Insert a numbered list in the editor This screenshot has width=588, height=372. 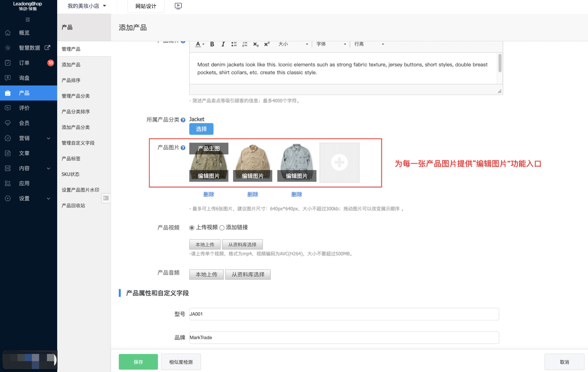pyautogui.click(x=245, y=44)
